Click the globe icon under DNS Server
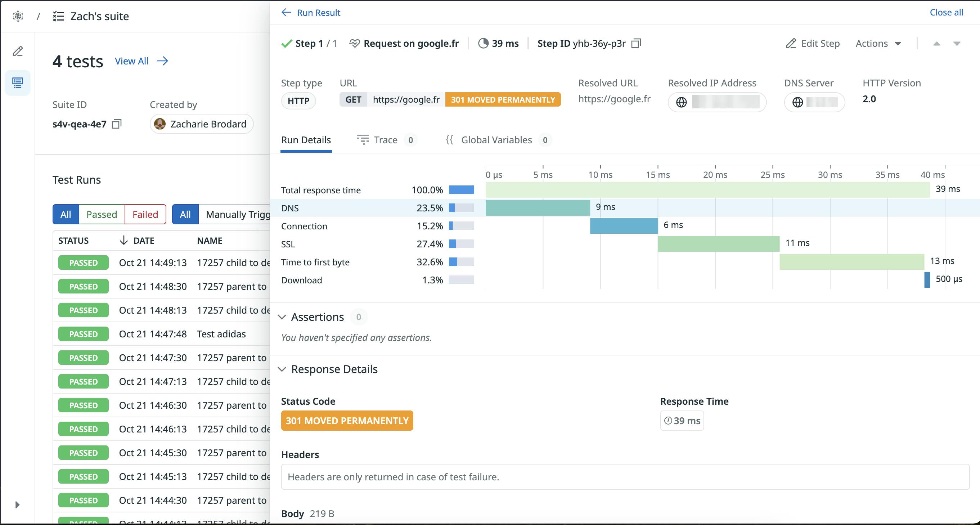The width and height of the screenshot is (980, 525). [x=797, y=102]
